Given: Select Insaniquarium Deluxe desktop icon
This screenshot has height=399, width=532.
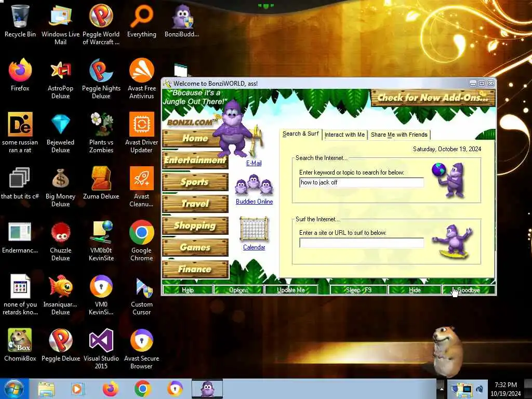Looking at the screenshot, I should coord(60,295).
